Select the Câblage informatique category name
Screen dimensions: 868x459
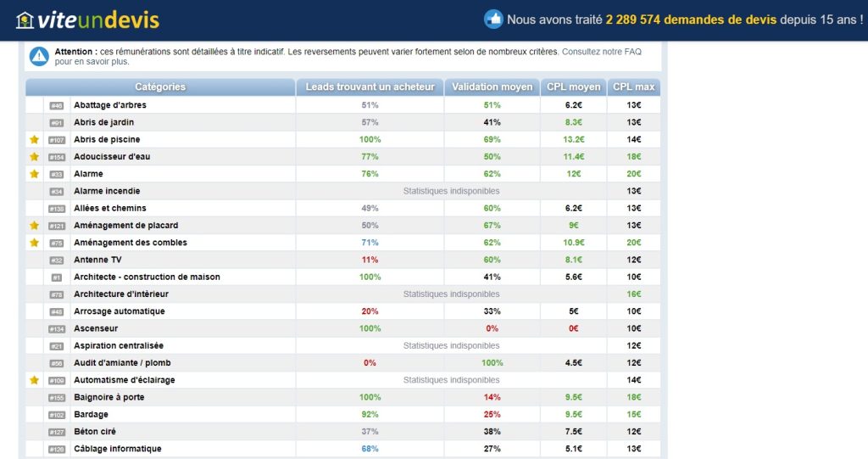[117, 449]
